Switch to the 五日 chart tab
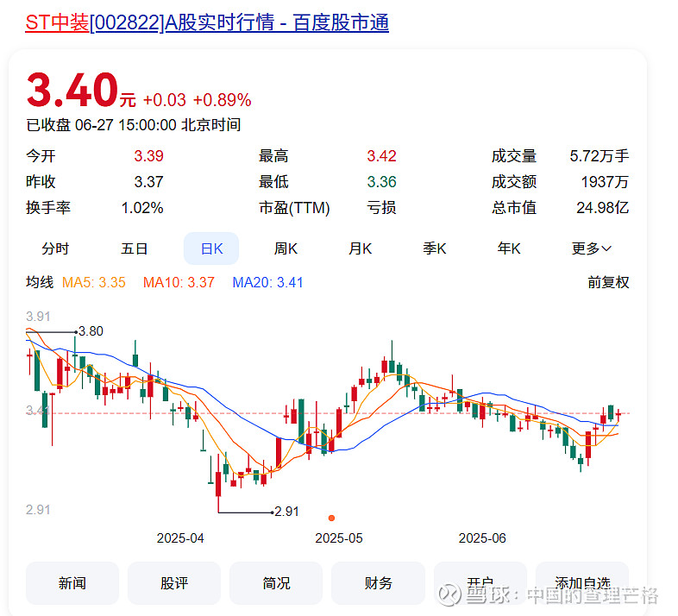The height and width of the screenshot is (616, 678). tap(134, 248)
